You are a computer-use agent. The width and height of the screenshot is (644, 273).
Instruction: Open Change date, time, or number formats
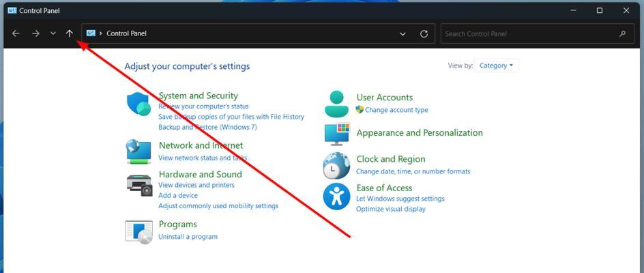pos(413,171)
